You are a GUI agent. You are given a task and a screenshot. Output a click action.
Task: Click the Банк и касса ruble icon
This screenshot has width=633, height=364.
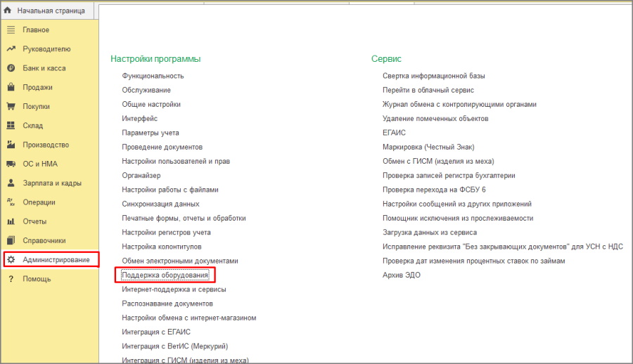click(11, 68)
